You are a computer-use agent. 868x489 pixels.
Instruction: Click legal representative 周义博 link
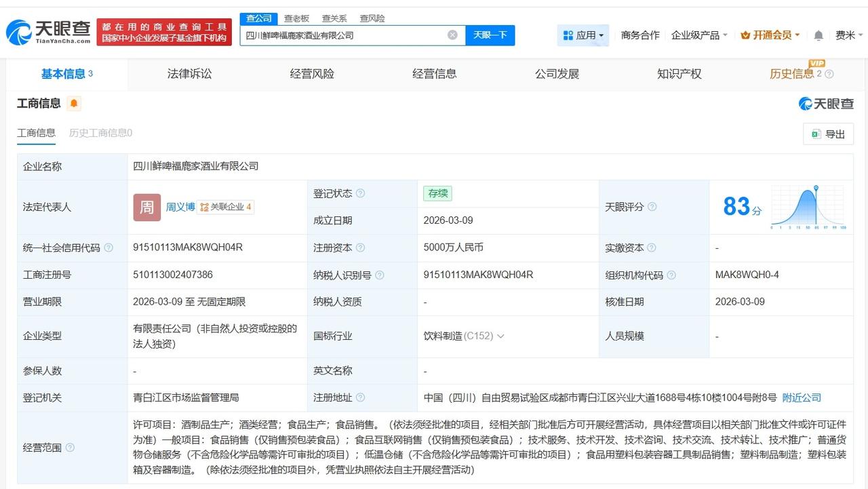(x=180, y=207)
